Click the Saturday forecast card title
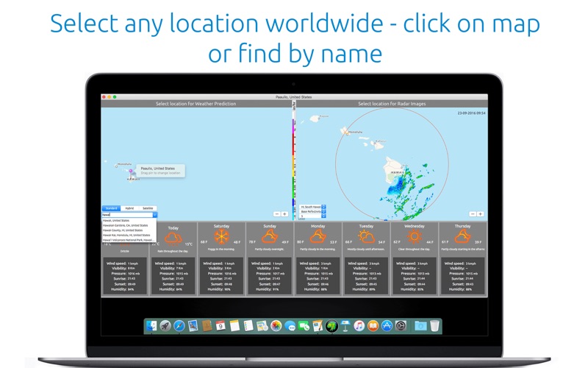The width and height of the screenshot is (588, 368). pos(221,226)
